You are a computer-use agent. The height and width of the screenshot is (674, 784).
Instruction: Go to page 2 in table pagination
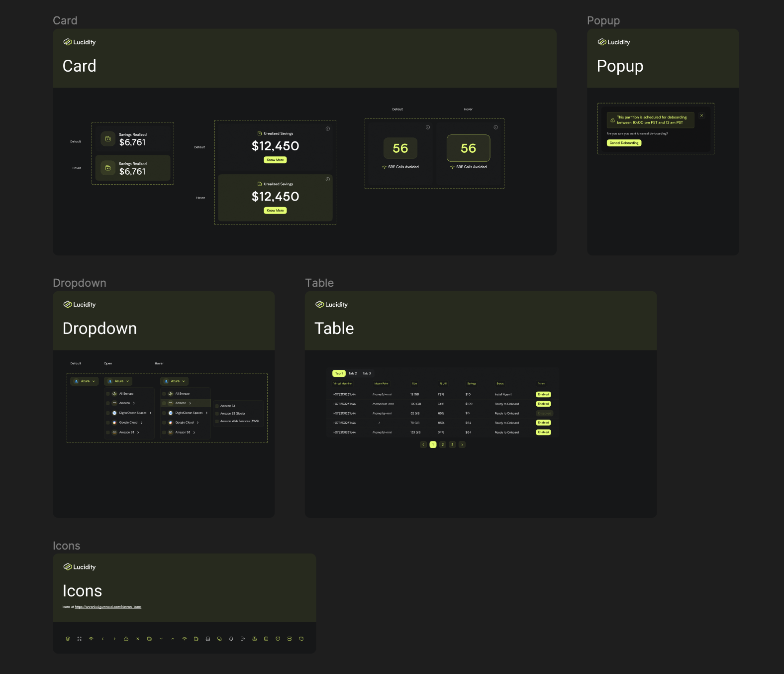point(443,445)
